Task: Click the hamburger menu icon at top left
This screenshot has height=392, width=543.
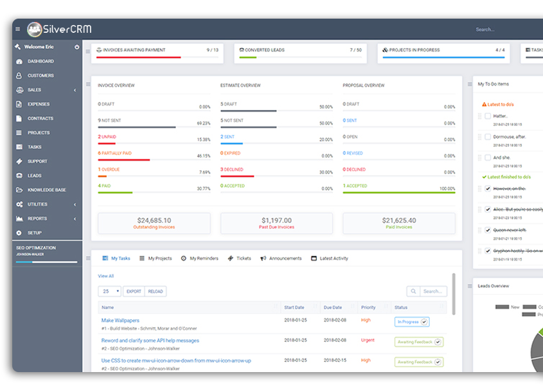Action: pyautogui.click(x=17, y=28)
